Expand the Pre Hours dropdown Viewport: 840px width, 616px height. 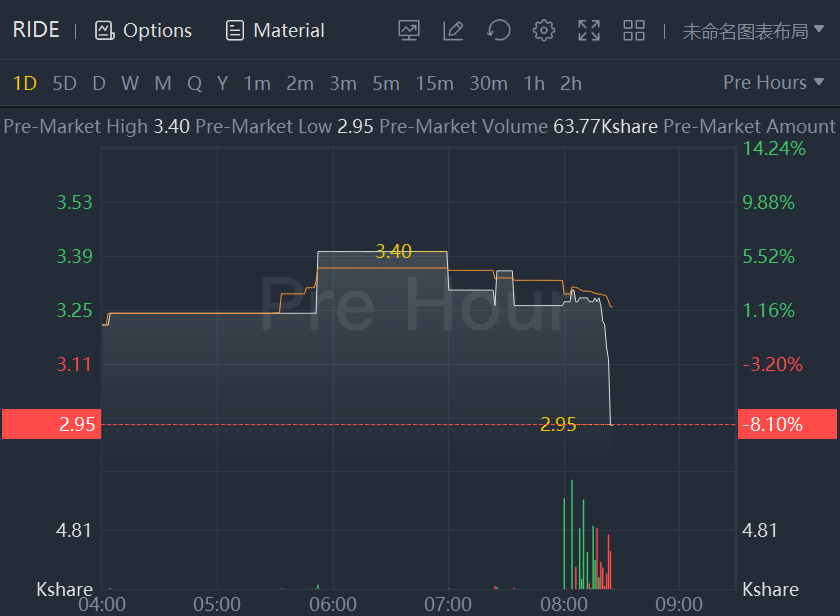pos(774,83)
